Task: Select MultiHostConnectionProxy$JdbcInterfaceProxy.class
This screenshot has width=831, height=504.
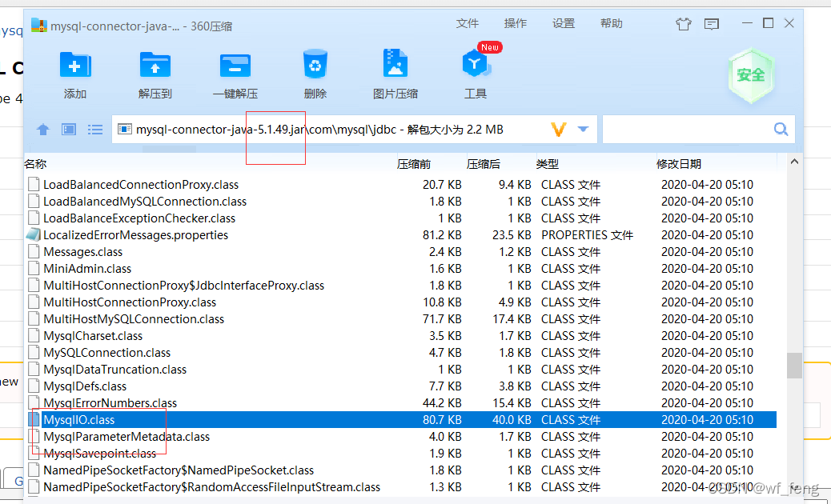Action: point(184,286)
